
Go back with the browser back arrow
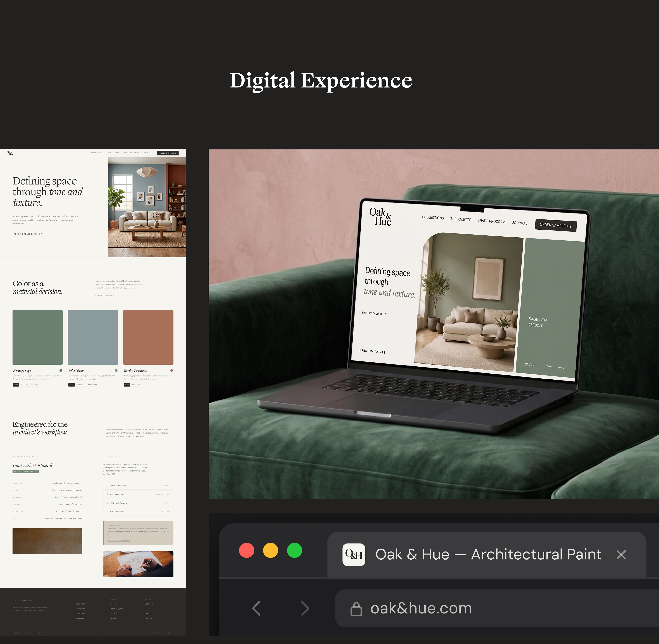tap(256, 608)
